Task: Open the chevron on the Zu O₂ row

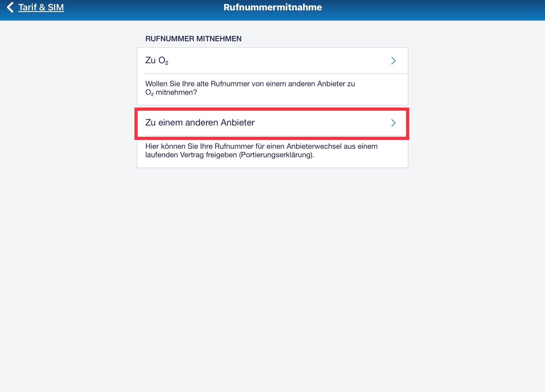Action: point(393,61)
